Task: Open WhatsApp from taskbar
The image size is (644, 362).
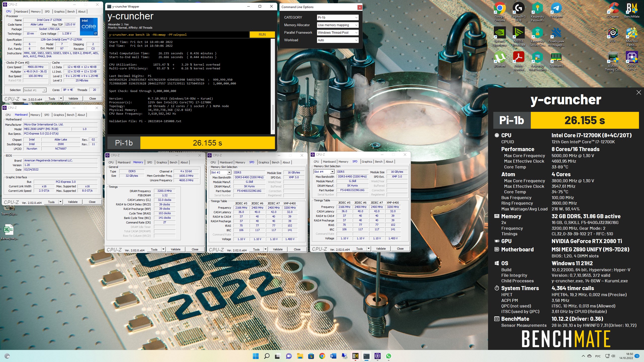Action: click(388, 356)
